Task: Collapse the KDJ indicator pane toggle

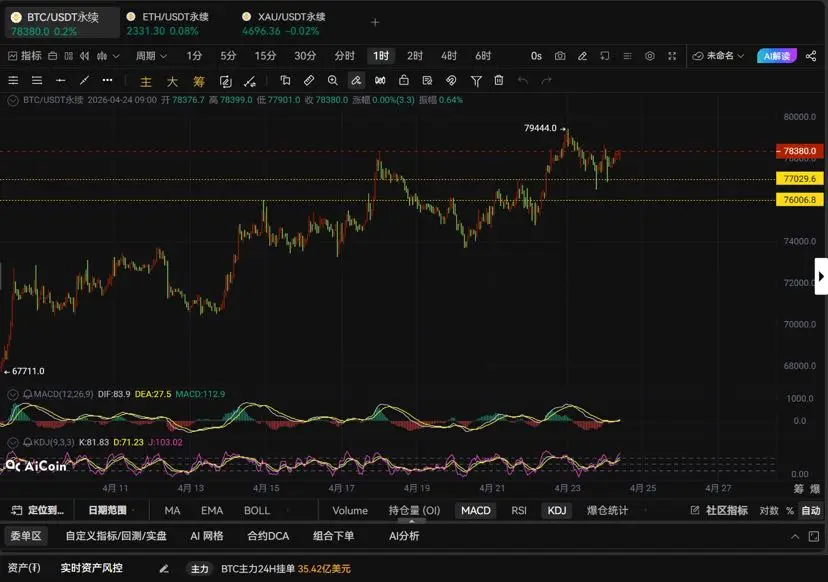Action: coord(13,442)
